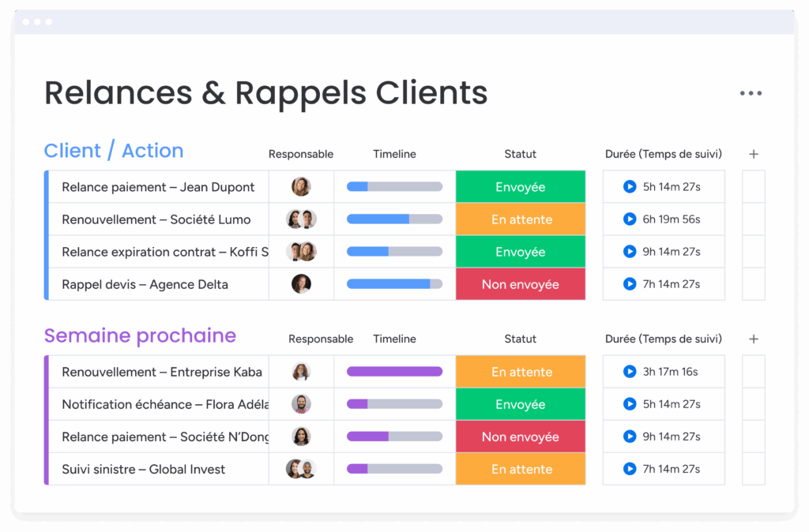Start the time tracker for Jean Dupont

(630, 186)
